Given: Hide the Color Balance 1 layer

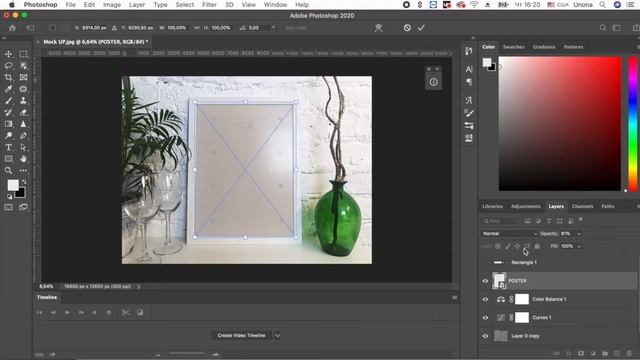Looking at the screenshot, I should click(x=485, y=299).
